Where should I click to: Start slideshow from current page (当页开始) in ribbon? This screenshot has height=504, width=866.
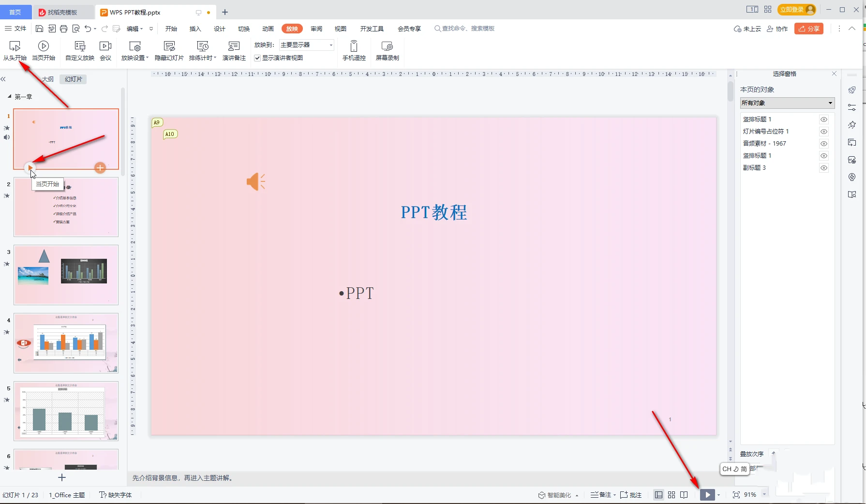click(x=44, y=50)
